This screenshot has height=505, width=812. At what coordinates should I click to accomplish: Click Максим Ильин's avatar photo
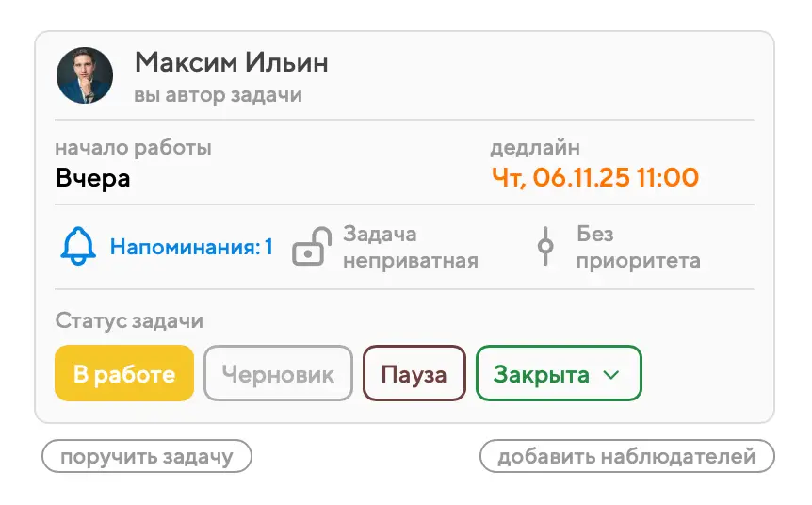[x=85, y=75]
